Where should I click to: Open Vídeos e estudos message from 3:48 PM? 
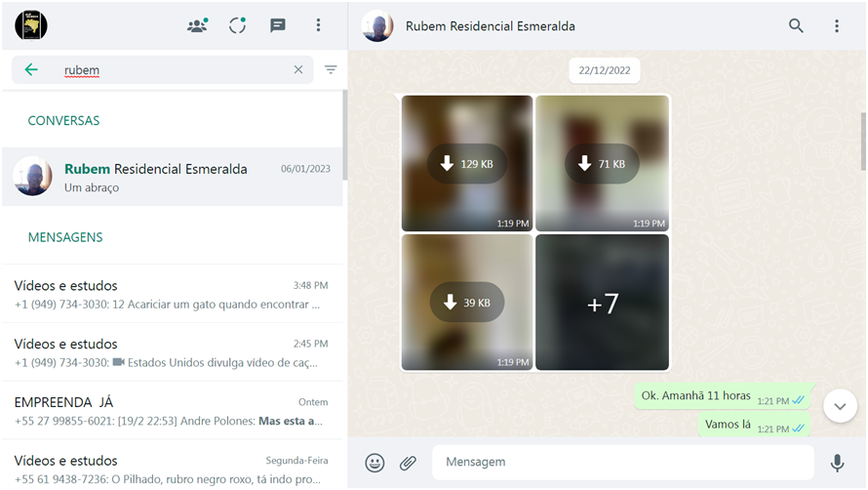pos(173,295)
